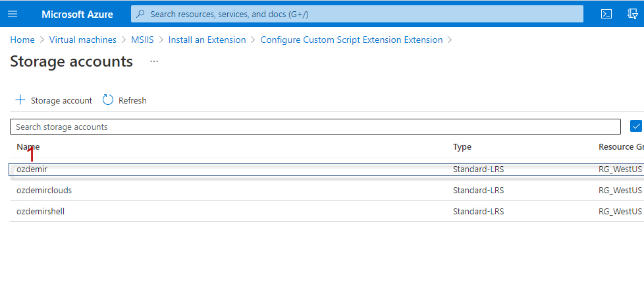
Task: Open Cloud Shell from top bar
Action: coord(606,14)
